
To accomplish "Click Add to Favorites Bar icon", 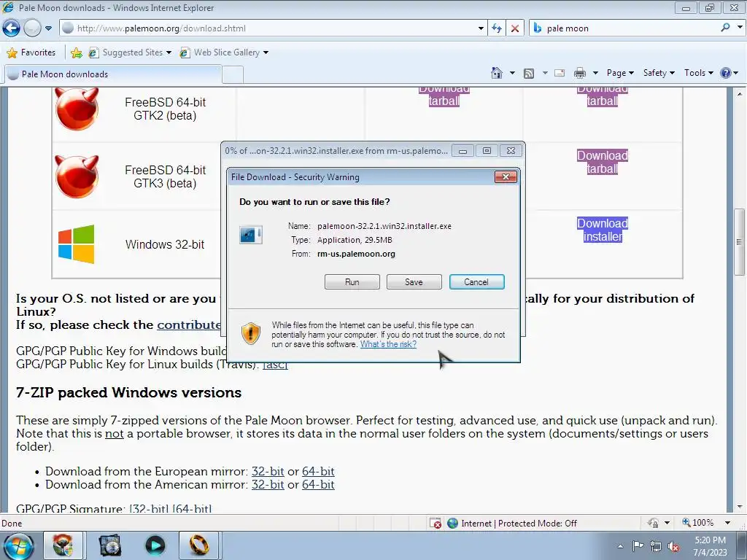I will click(x=76, y=52).
